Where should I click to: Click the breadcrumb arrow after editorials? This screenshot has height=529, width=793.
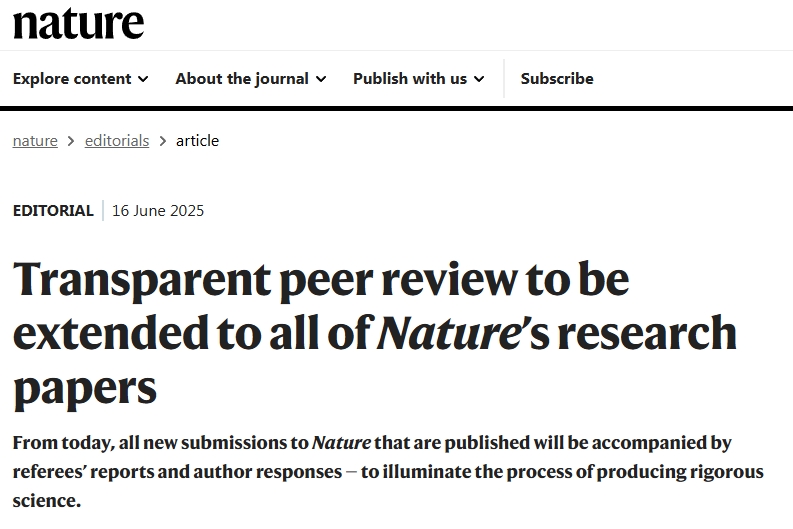click(163, 141)
